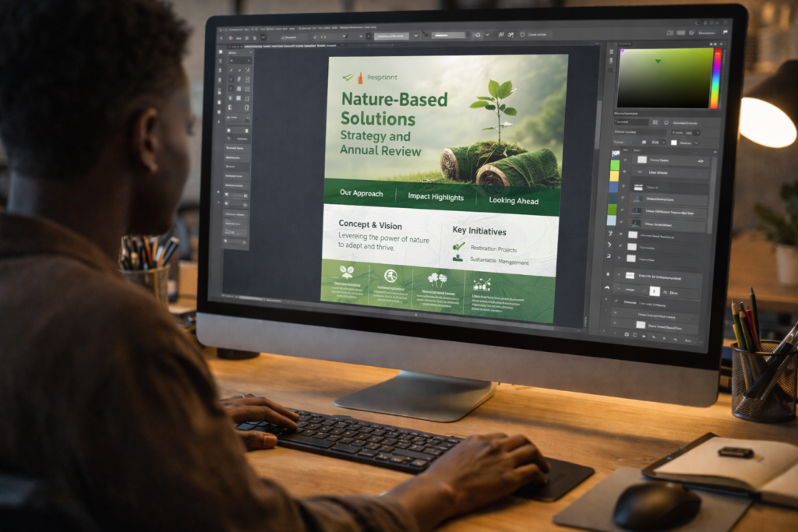The width and height of the screenshot is (798, 532).
Task: Click the top tool in the left toolbar strip
Action: 221,51
